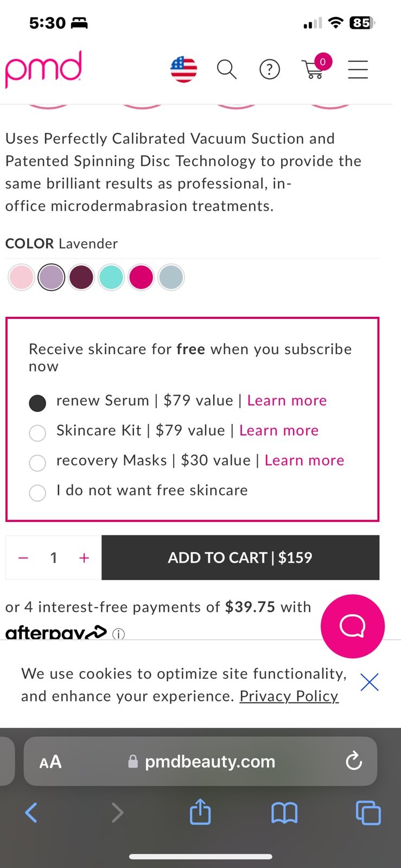Pick the teal color swatch

pos(111,277)
